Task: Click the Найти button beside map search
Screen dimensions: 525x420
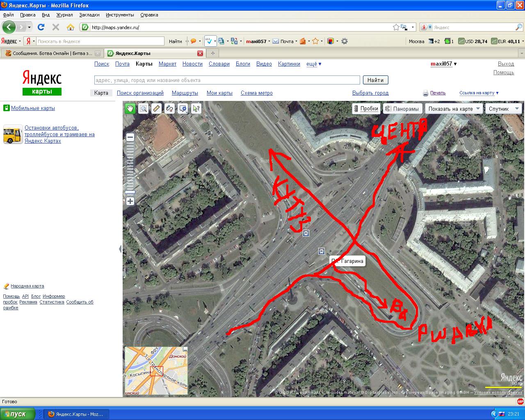Action: 375,80
